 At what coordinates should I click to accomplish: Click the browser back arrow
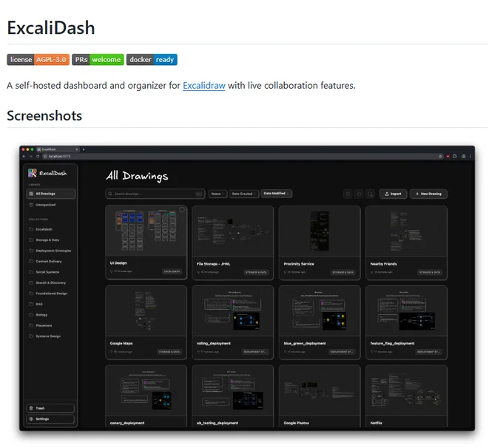(24, 157)
